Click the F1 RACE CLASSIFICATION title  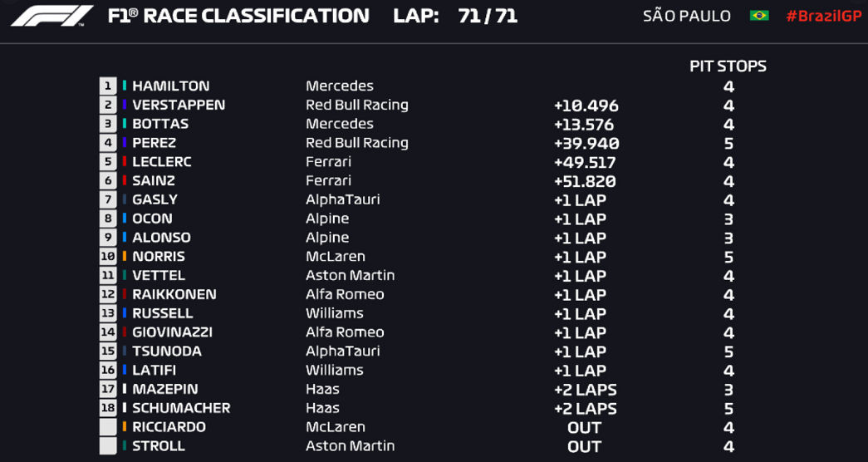click(238, 16)
